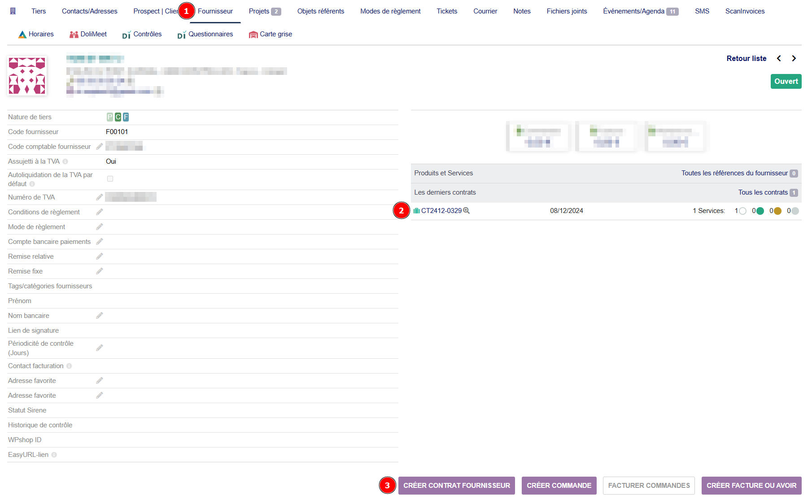Click the contract icon before CT2412-0329
The height and width of the screenshot is (504, 812).
(x=417, y=211)
